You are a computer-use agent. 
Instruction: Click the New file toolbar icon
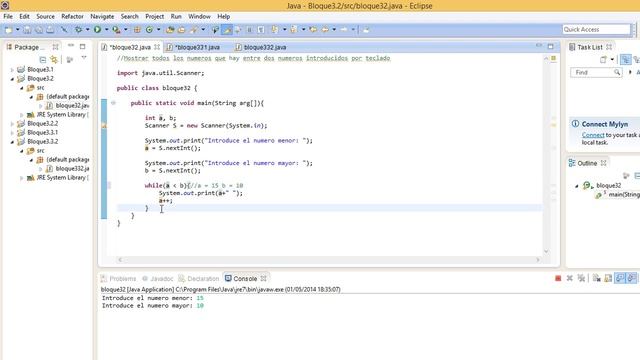point(8,30)
